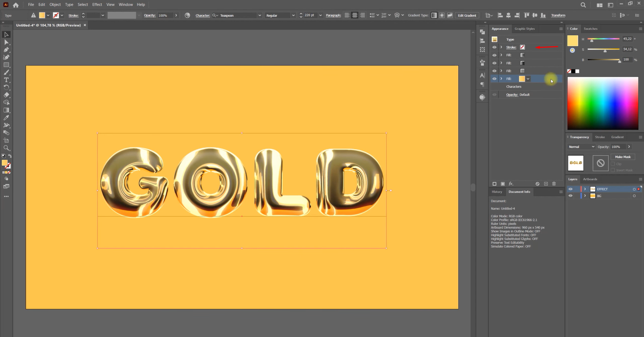
Task: Pick a color from the spectrum box
Action: pos(603,103)
